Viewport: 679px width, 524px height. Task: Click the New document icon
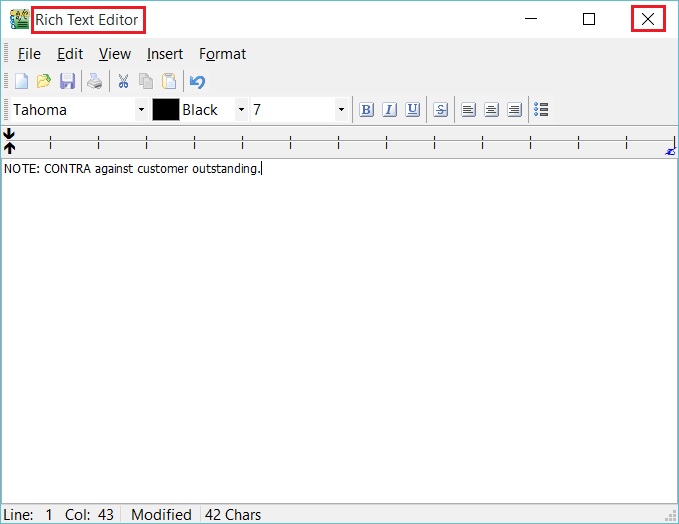21,82
